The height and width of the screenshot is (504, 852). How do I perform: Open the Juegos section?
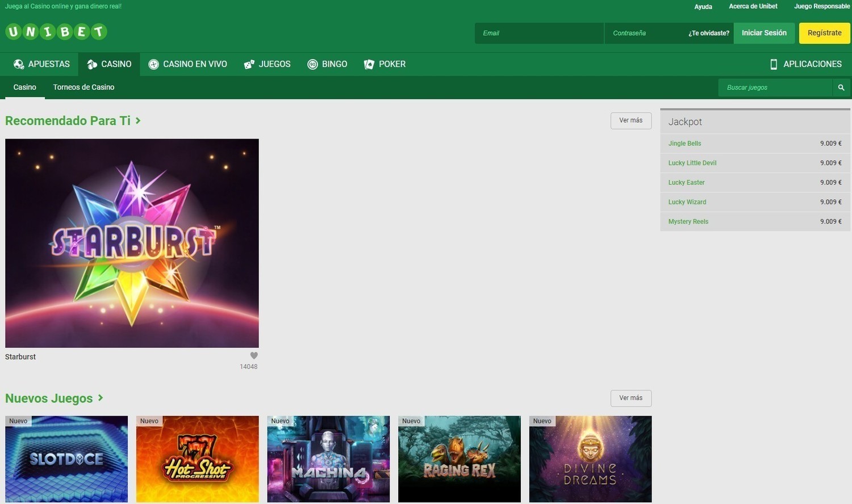coord(267,64)
